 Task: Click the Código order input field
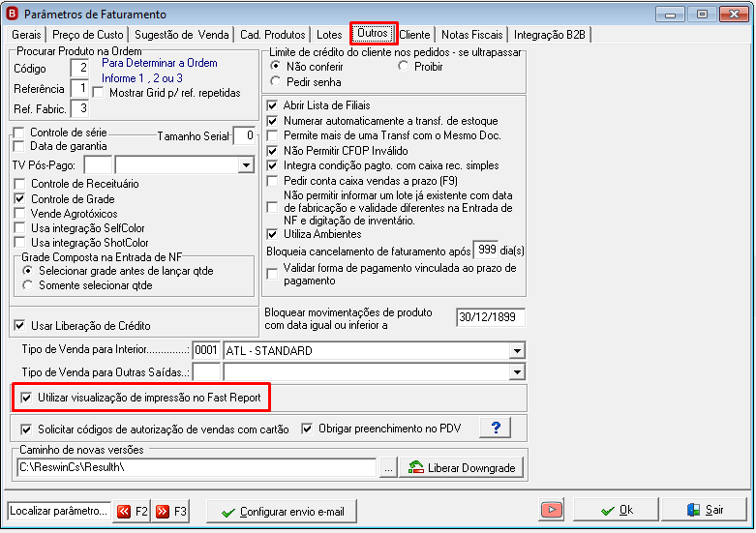coord(79,68)
